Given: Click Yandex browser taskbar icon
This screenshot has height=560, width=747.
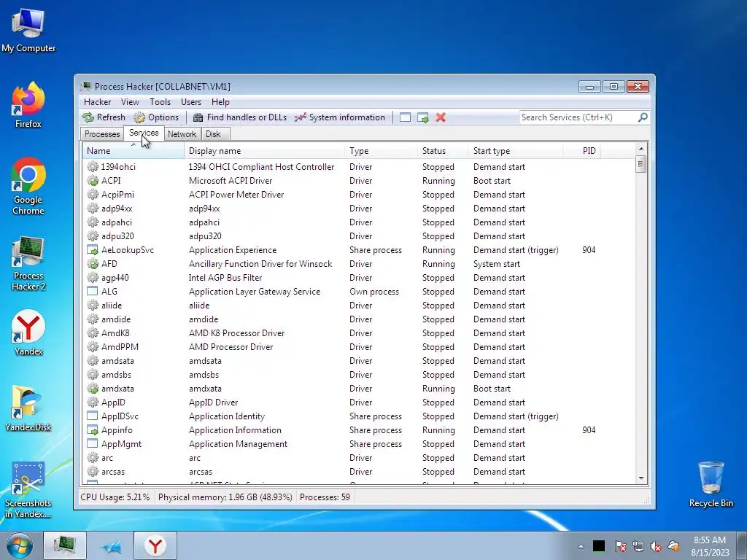Looking at the screenshot, I should (x=155, y=545).
